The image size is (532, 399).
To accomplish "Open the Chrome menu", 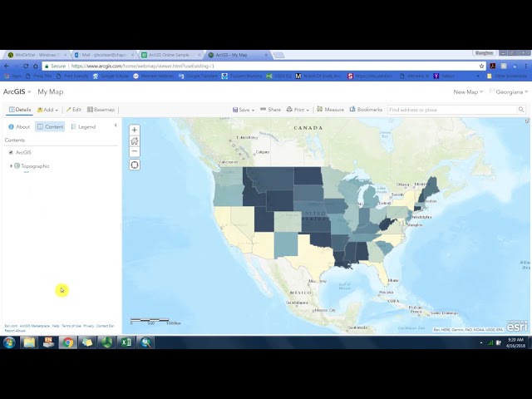I will pos(526,66).
